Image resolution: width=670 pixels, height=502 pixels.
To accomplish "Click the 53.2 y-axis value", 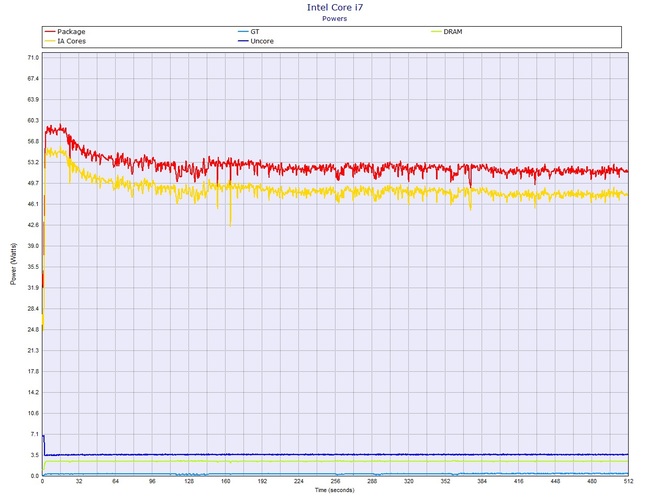I will click(33, 162).
